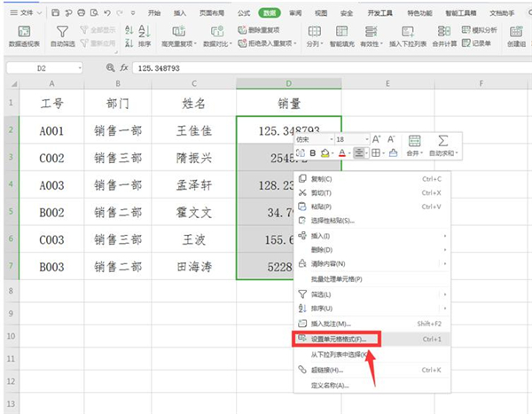Open the 公式 (Formulas) ribbon tab
The height and width of the screenshot is (414, 532).
click(242, 13)
